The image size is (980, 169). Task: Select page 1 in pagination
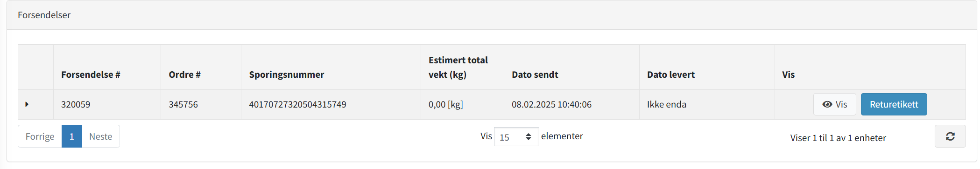point(72,136)
